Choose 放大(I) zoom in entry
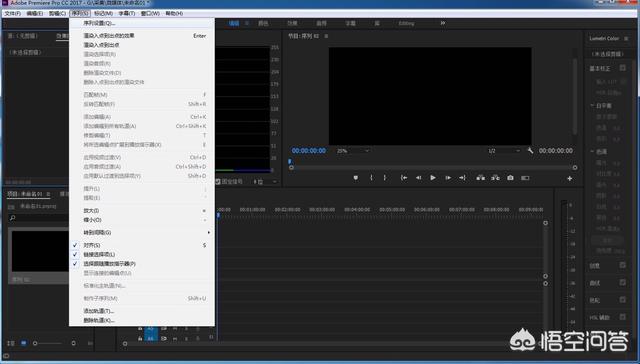The width and height of the screenshot is (640, 364). tap(142, 211)
